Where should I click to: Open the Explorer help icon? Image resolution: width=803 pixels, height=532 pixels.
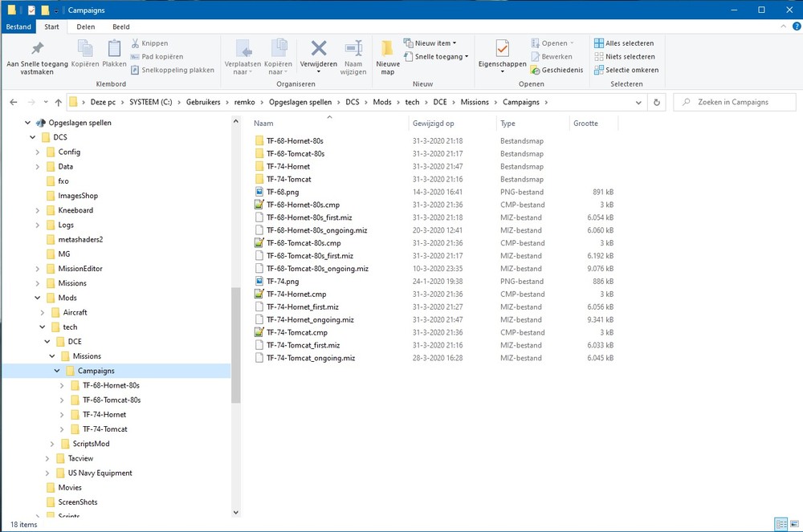click(797, 26)
